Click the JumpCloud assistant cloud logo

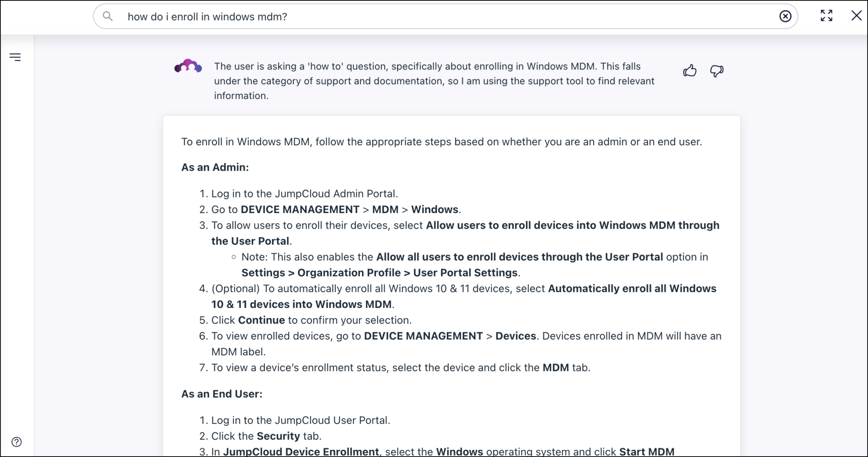click(188, 66)
